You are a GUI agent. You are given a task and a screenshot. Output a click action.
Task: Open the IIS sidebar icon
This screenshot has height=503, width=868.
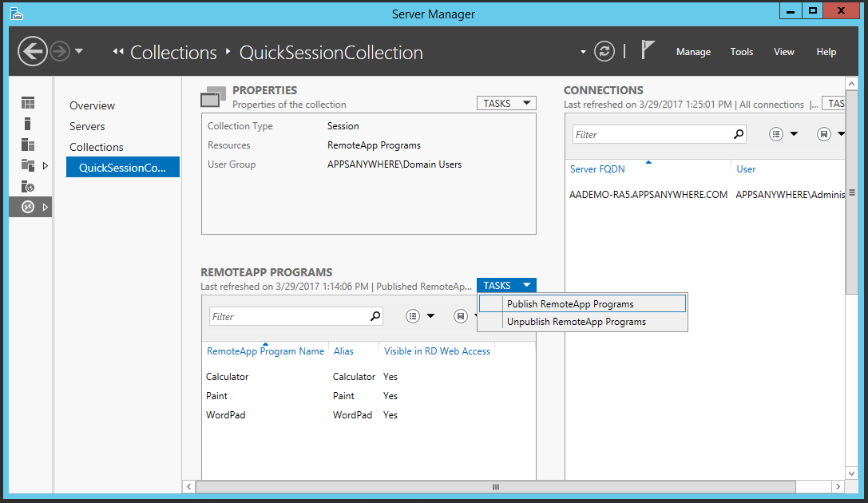pos(28,186)
